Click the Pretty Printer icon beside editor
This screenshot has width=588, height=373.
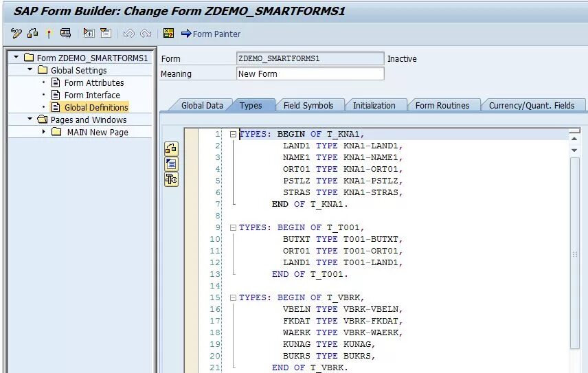point(171,179)
